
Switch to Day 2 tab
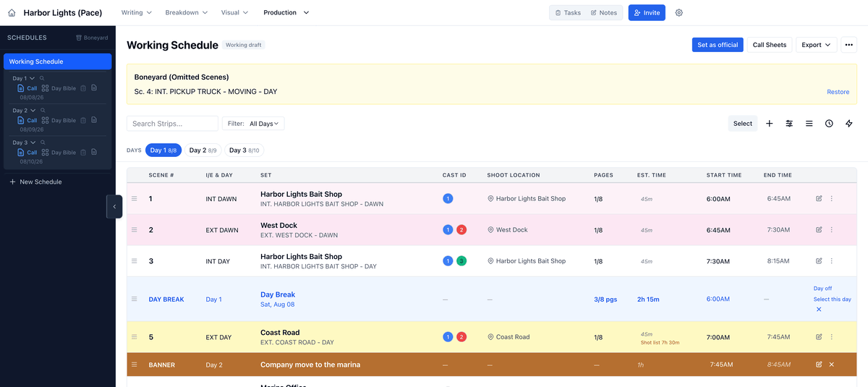pos(203,150)
